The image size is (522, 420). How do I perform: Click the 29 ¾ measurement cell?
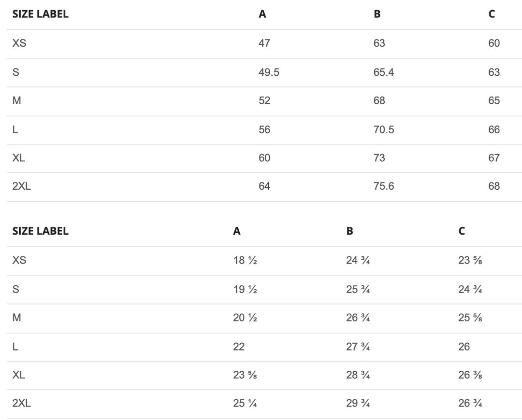(358, 403)
